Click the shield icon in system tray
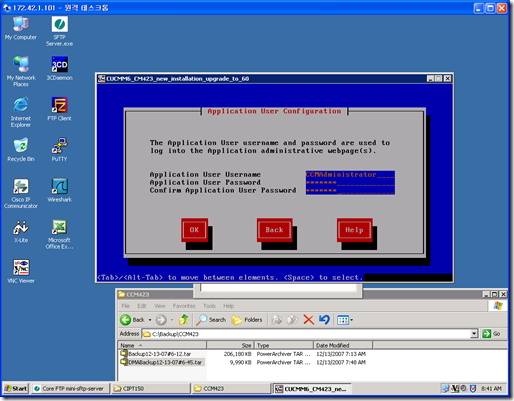Screen dimensions: 514x401 (x=473, y=388)
